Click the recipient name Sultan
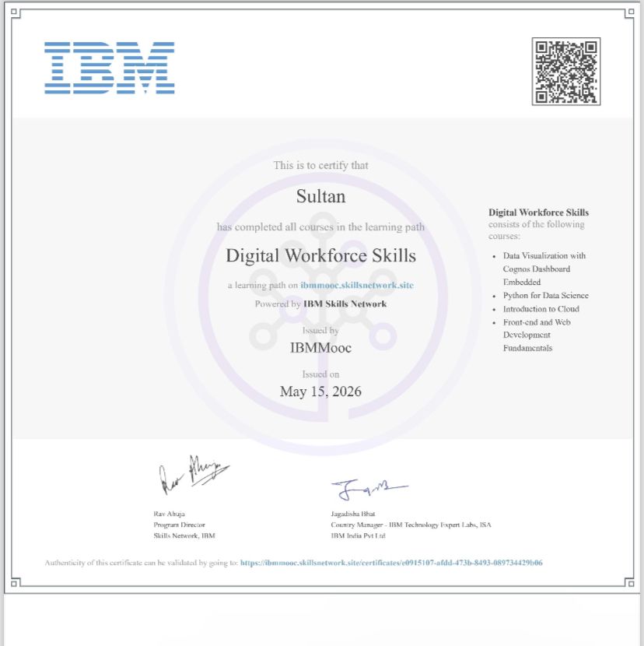644x646 pixels. coord(320,196)
